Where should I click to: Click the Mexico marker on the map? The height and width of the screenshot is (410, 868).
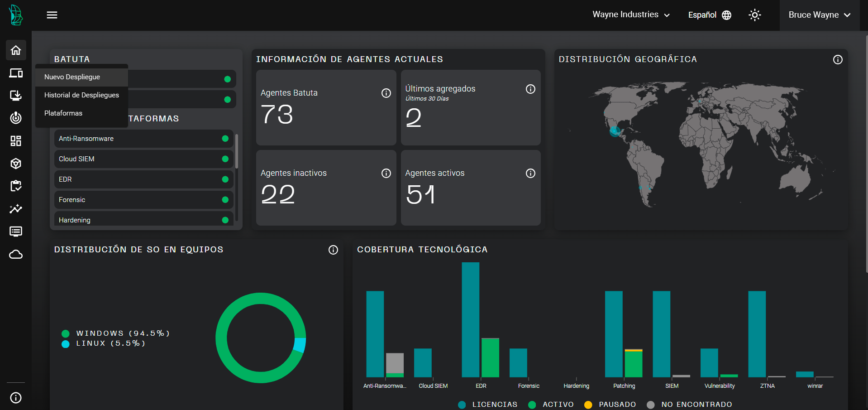click(x=615, y=131)
